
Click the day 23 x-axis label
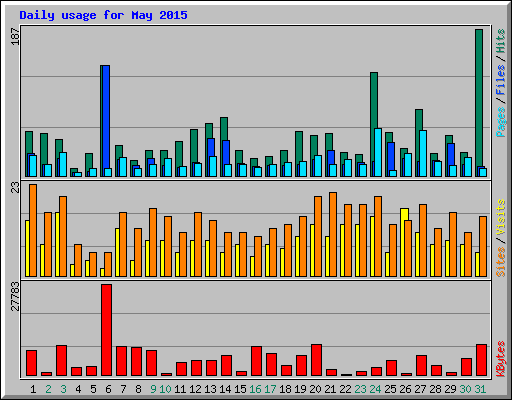click(x=360, y=389)
